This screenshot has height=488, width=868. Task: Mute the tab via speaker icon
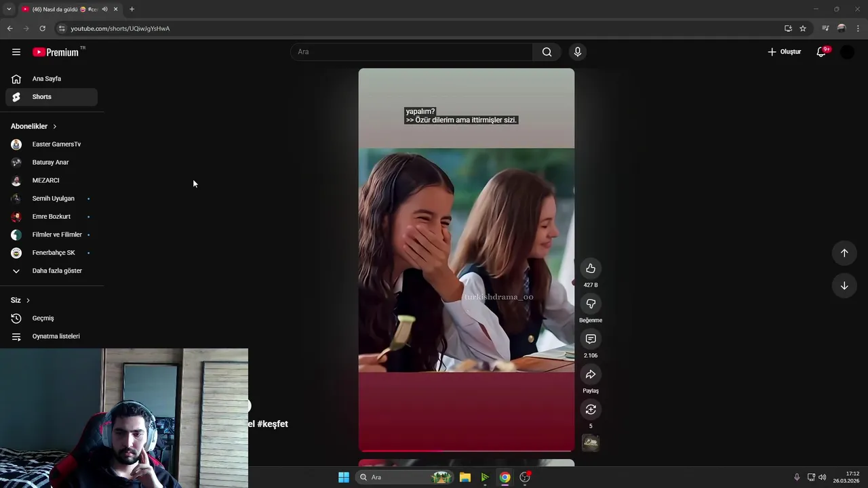(x=104, y=9)
